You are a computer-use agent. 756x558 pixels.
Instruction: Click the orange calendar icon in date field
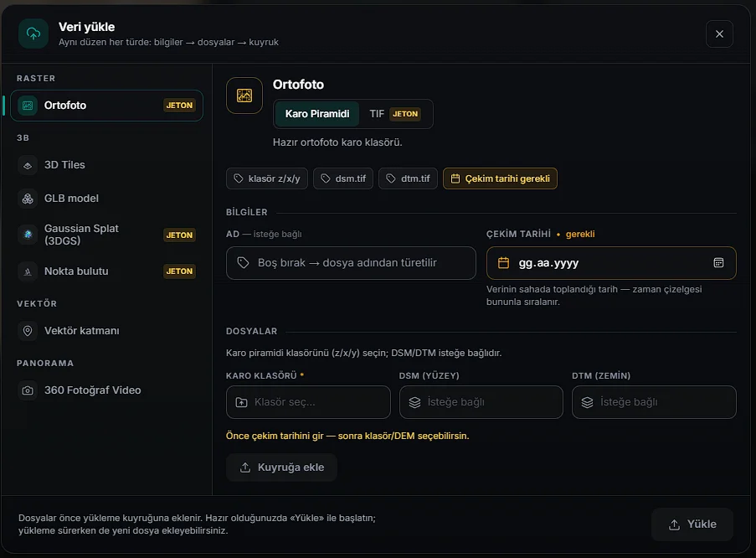[x=503, y=262]
